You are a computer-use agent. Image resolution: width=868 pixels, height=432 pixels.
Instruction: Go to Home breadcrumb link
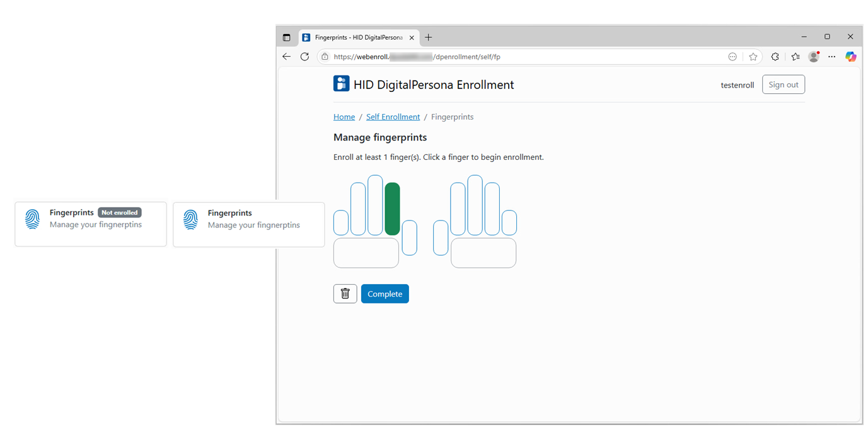click(x=344, y=117)
